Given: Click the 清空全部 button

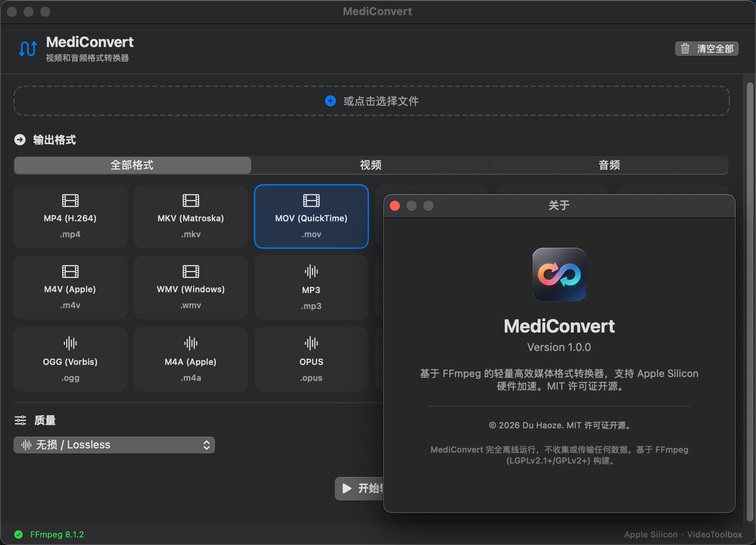Looking at the screenshot, I should [706, 49].
